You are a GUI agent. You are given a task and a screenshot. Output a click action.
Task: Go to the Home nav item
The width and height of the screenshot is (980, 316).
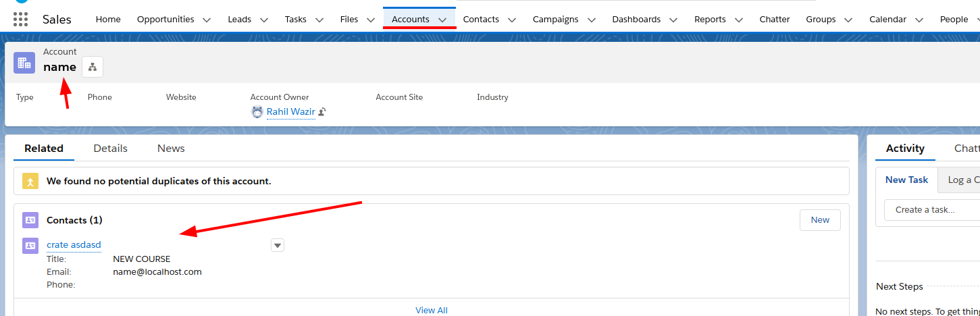(108, 20)
